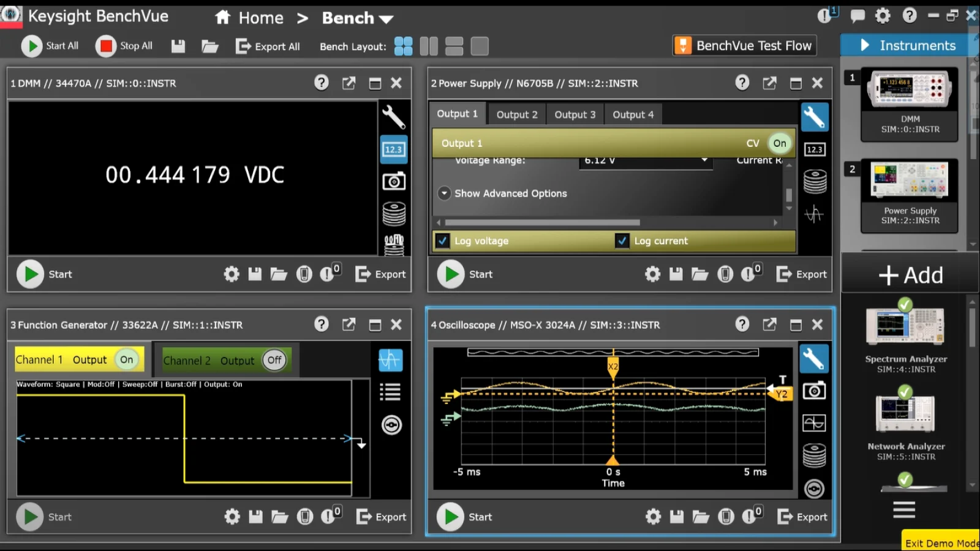This screenshot has height=551, width=980.
Task: Click the Power Supply horizontal scrollbar
Action: pyautogui.click(x=543, y=222)
